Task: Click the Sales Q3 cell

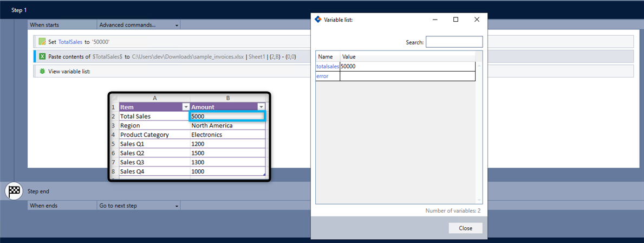Action: (154, 162)
